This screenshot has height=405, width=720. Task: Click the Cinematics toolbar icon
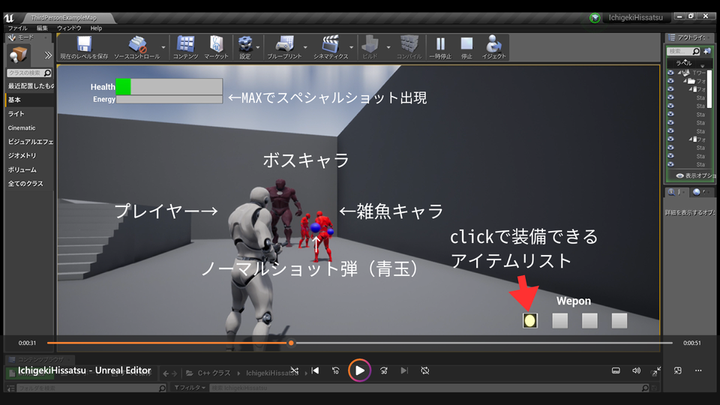[330, 45]
